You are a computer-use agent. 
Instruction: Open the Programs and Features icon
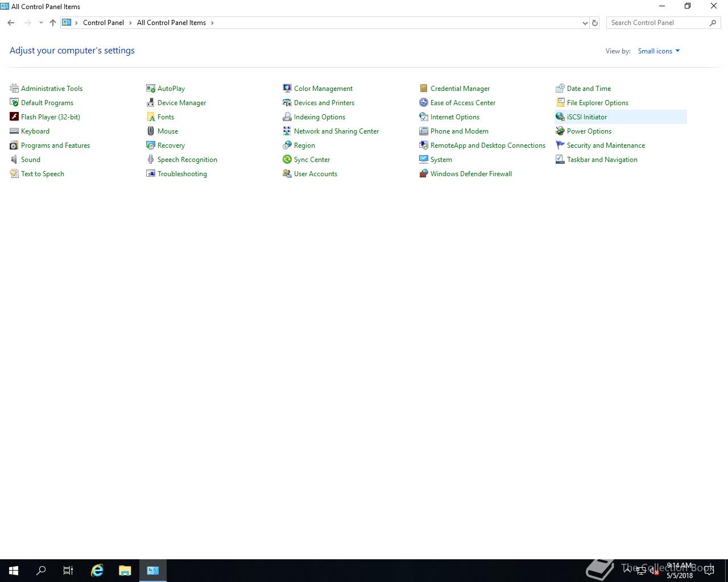pos(14,145)
